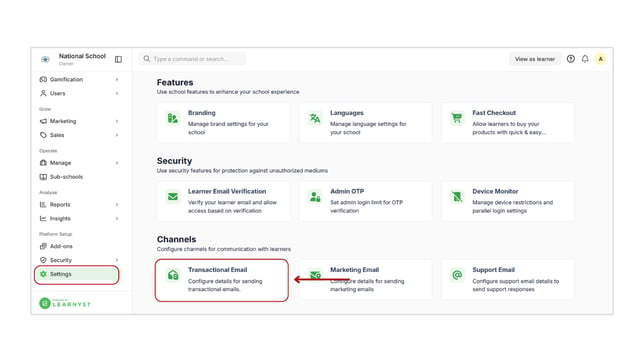
Task: Click 'Manage device restrictions' description text
Action: click(x=513, y=207)
